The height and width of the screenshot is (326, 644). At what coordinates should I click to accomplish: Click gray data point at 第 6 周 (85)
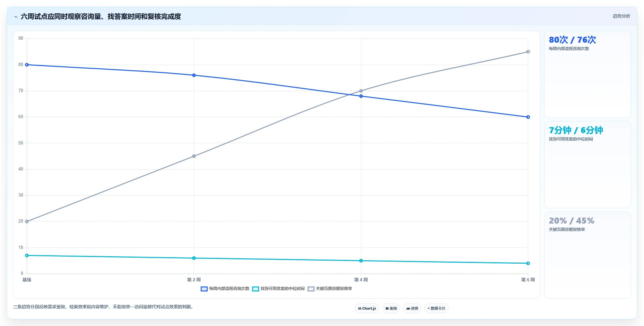528,52
